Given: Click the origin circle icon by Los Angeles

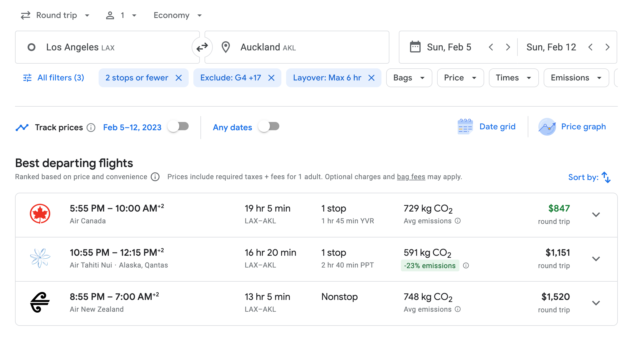Looking at the screenshot, I should point(31,47).
